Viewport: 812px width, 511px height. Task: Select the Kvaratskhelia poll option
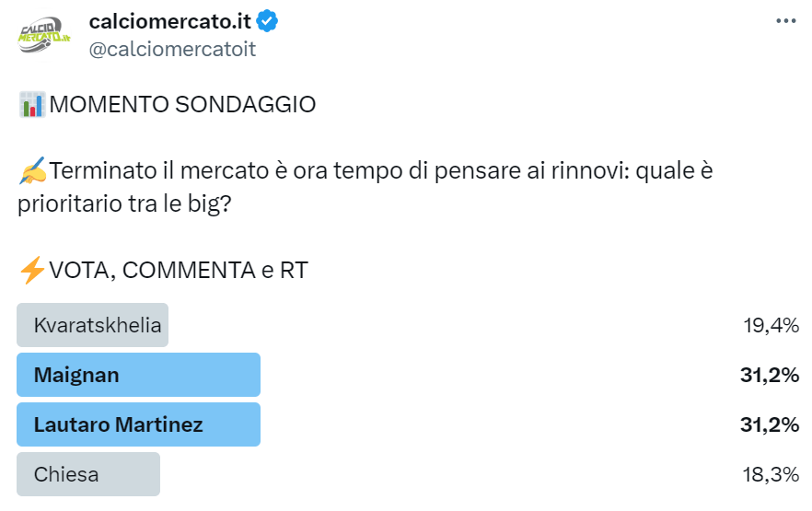[97, 325]
